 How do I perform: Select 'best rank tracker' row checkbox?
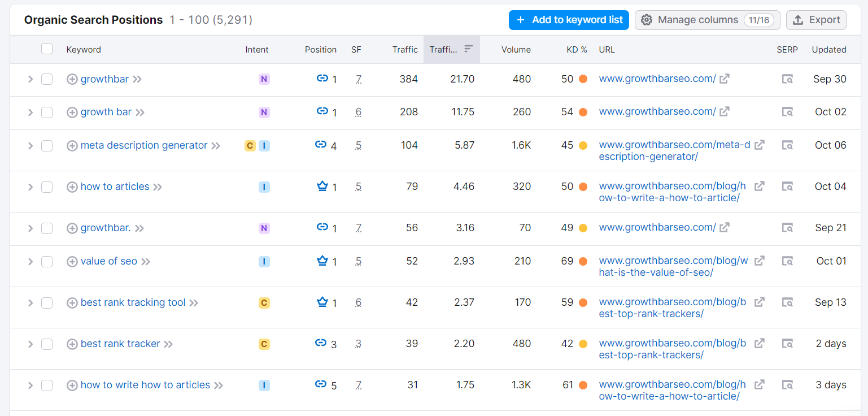(x=47, y=344)
